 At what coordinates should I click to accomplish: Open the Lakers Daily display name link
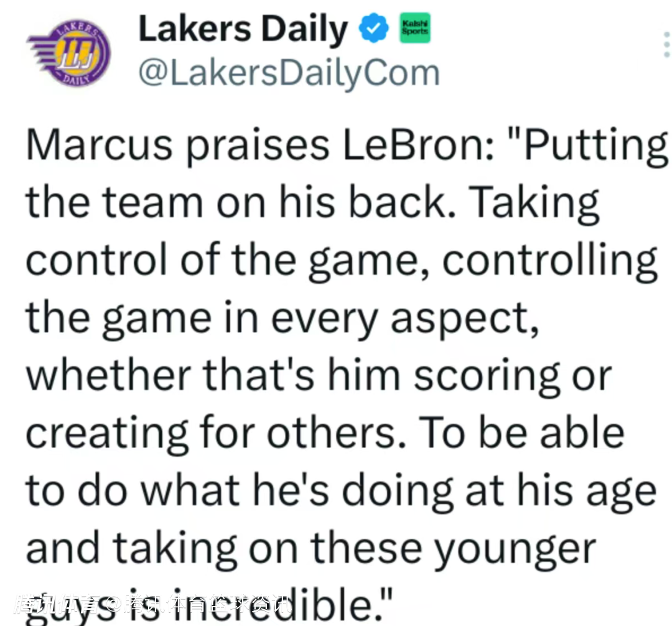tap(243, 30)
